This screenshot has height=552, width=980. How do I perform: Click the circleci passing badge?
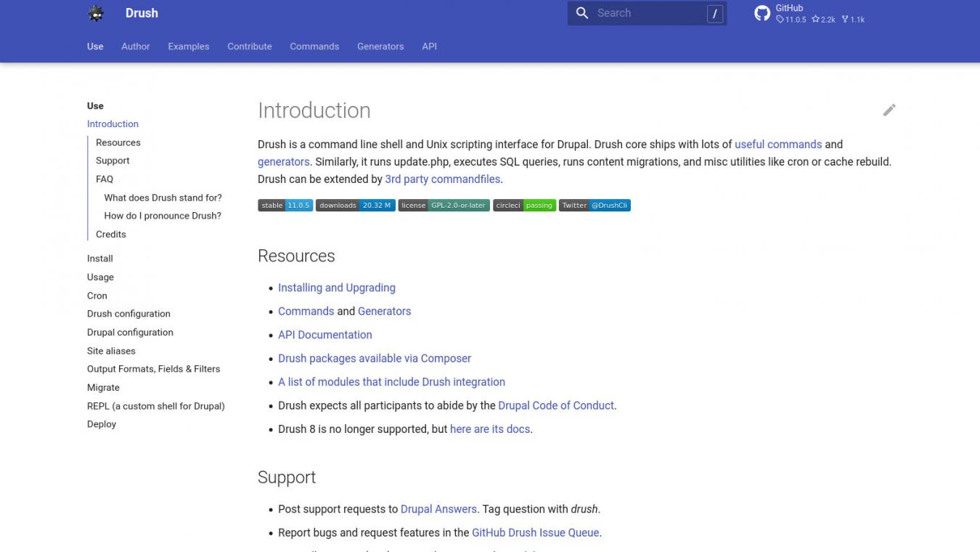click(524, 206)
